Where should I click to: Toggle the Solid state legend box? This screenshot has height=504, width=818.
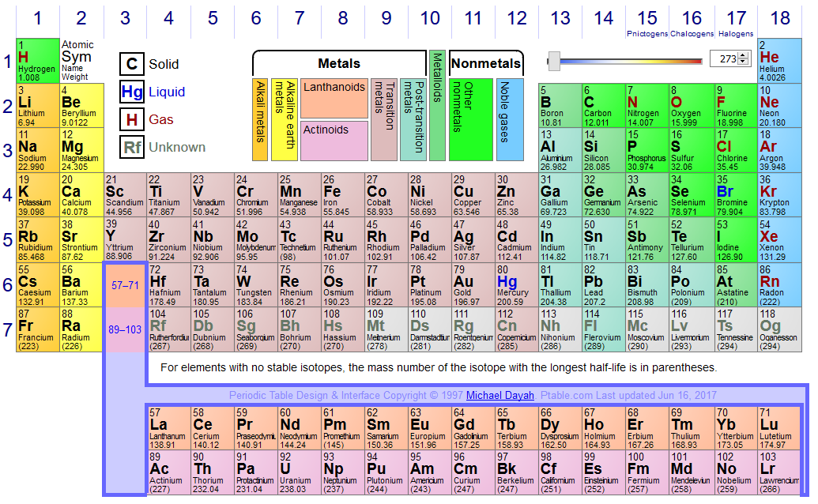click(x=132, y=65)
